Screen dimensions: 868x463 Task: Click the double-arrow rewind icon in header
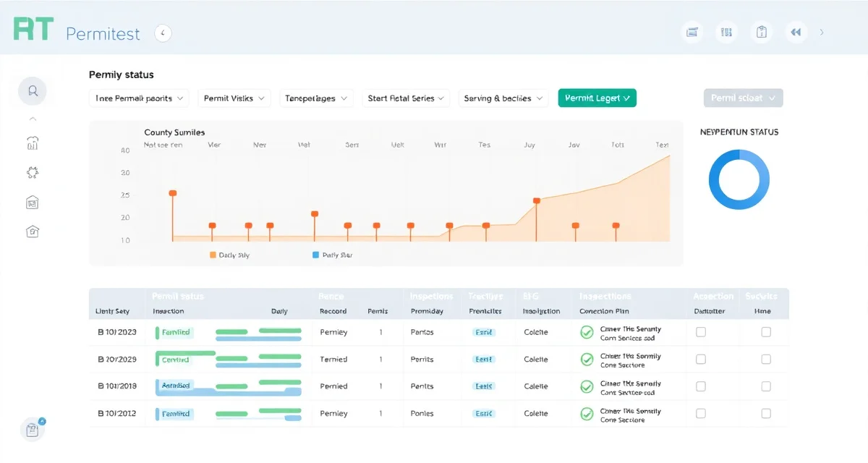(x=796, y=33)
